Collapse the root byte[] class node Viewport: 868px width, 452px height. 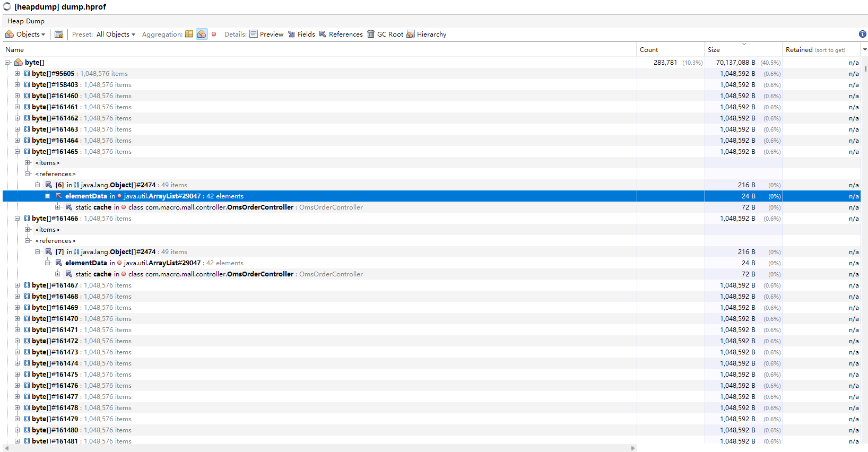(x=7, y=62)
